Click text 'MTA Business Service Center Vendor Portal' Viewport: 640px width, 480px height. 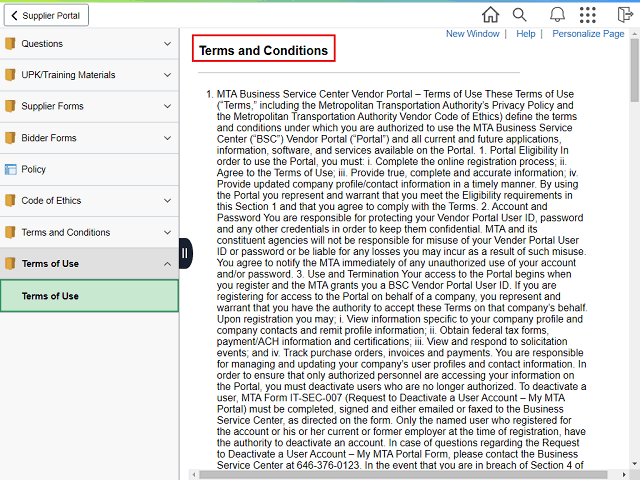(x=315, y=94)
